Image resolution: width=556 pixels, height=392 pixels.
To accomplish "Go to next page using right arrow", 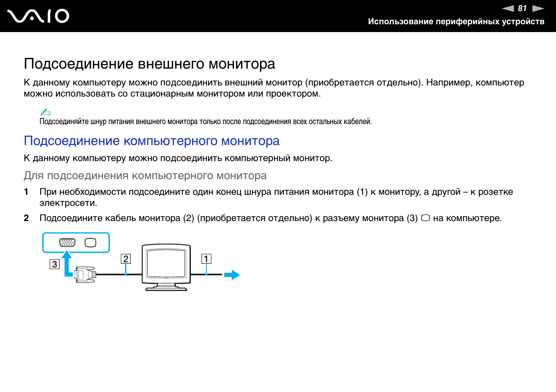I will point(538,8).
